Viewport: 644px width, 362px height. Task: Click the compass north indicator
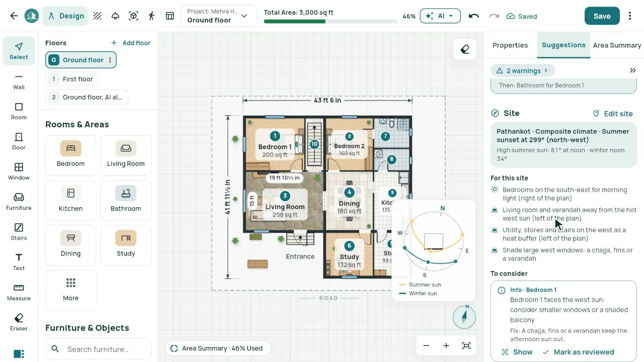click(x=464, y=316)
